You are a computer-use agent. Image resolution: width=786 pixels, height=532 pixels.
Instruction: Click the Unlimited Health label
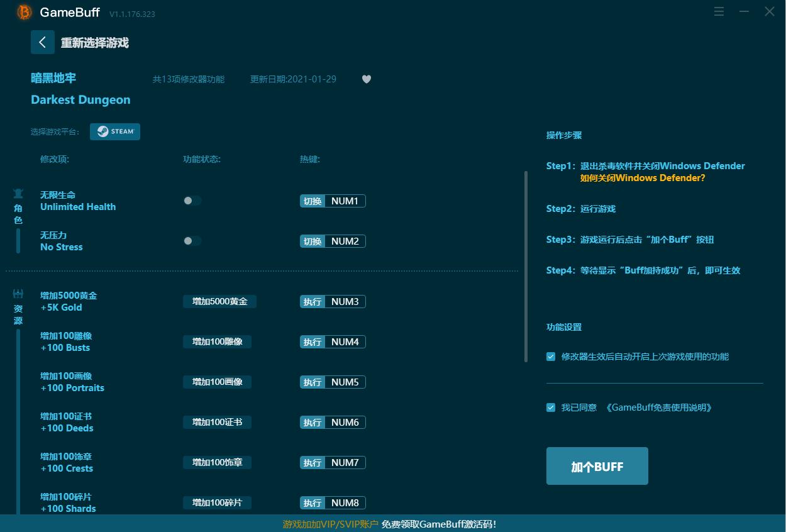tap(78, 207)
